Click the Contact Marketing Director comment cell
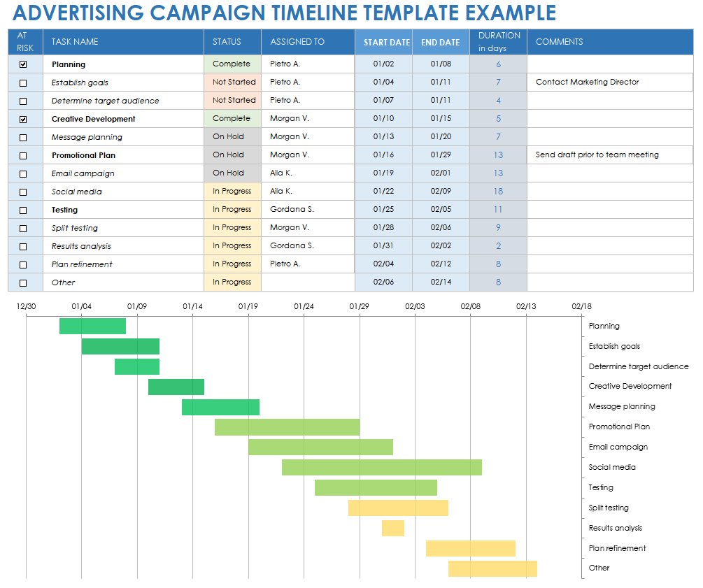Screen dimensions: 703x588 [587, 83]
